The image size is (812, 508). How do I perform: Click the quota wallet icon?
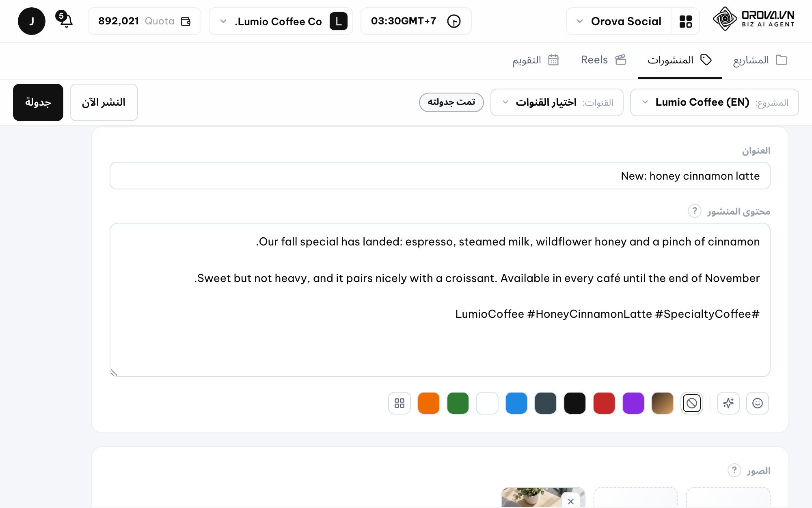point(186,21)
